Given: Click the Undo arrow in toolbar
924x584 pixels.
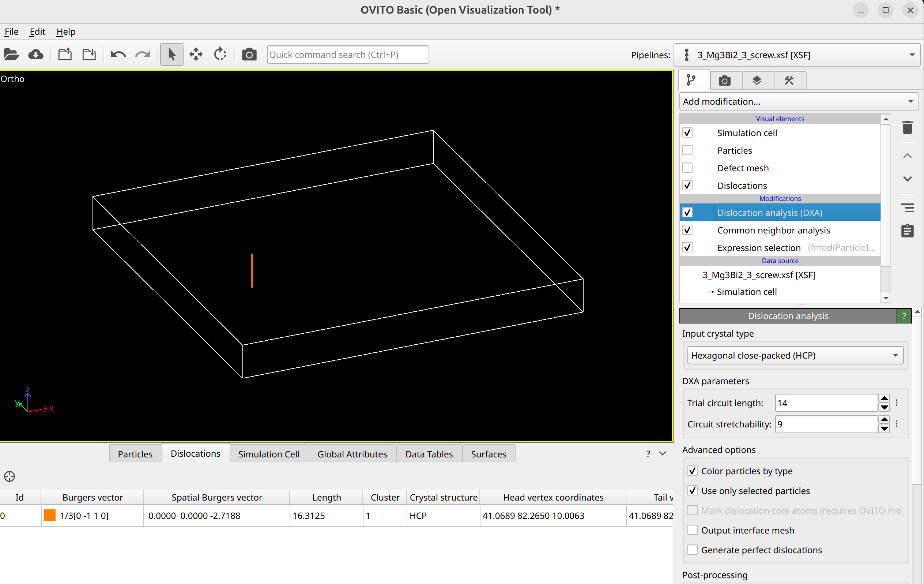Looking at the screenshot, I should click(118, 55).
